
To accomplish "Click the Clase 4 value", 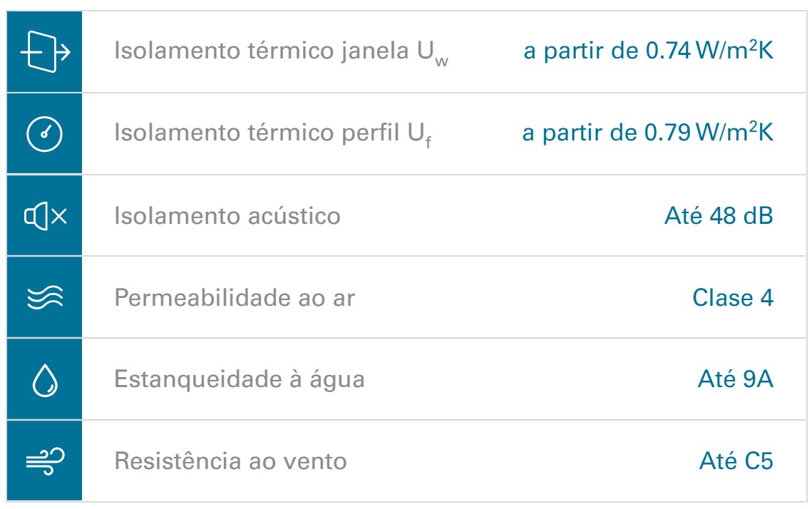I will tap(733, 298).
